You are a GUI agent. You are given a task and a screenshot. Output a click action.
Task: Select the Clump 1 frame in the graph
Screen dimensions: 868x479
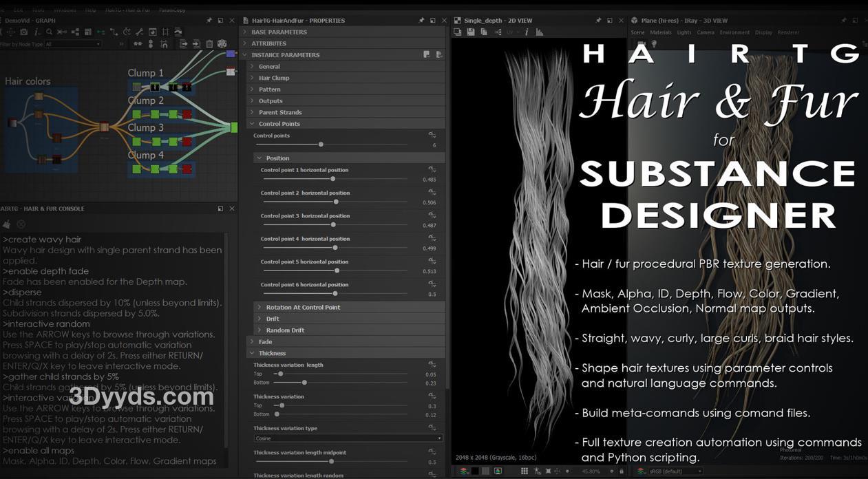click(x=145, y=73)
